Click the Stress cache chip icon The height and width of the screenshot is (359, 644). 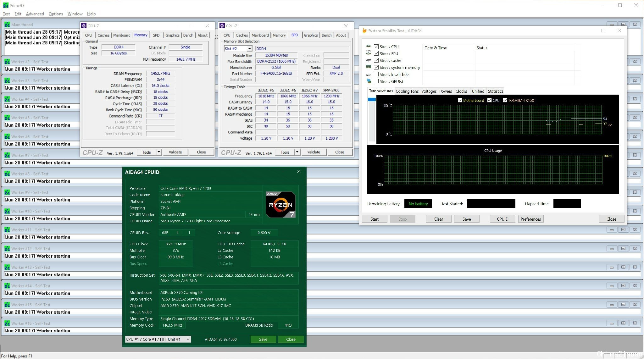point(369,60)
